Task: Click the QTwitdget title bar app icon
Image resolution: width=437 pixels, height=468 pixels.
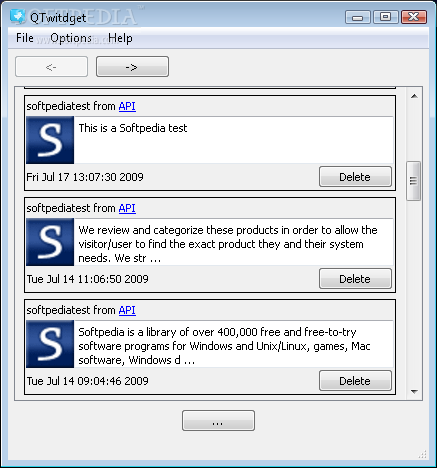Action: click(17, 17)
